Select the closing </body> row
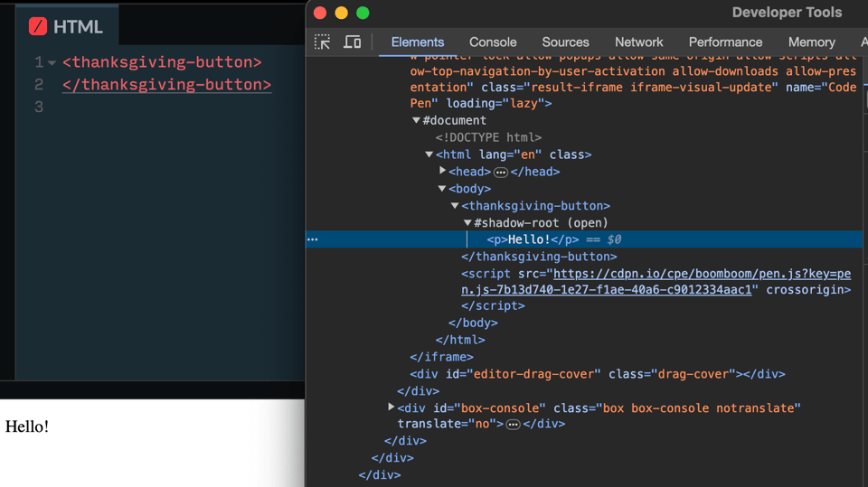Image resolution: width=868 pixels, height=487 pixels. click(473, 323)
